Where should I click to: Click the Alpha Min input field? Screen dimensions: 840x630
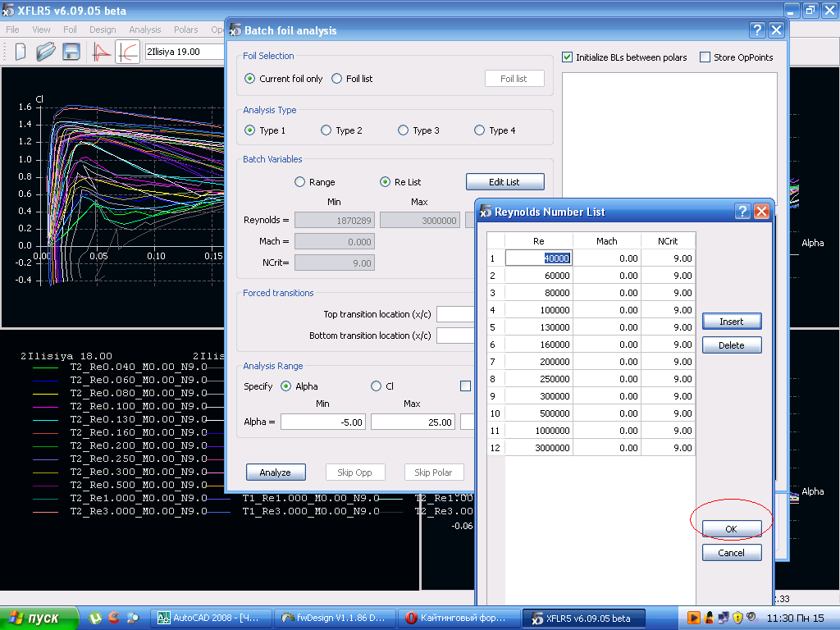pyautogui.click(x=323, y=422)
